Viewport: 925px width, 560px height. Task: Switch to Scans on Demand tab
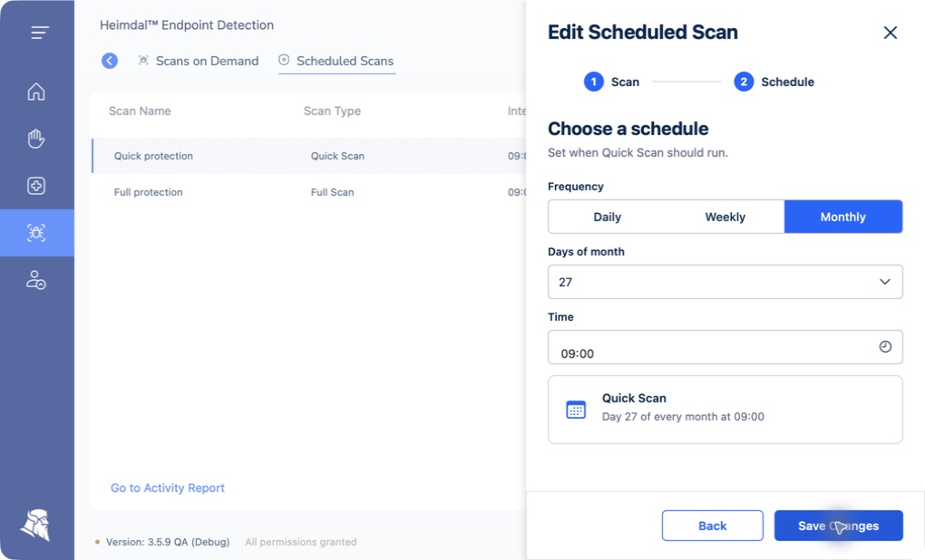coord(199,61)
